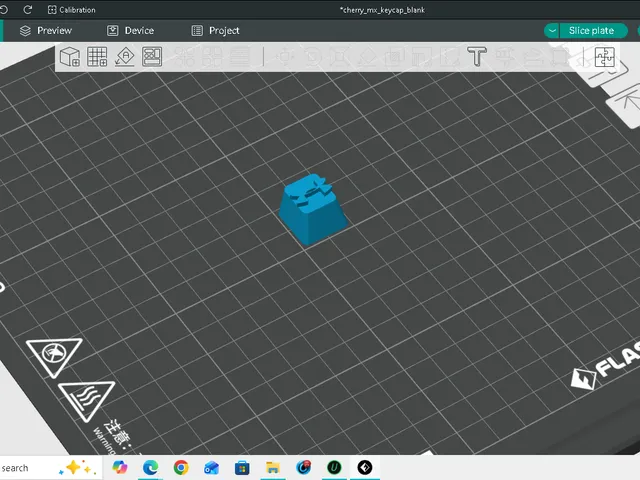Open Microsoft Edge from the taskbar
Viewport: 640px width, 480px height.
pyautogui.click(x=150, y=467)
